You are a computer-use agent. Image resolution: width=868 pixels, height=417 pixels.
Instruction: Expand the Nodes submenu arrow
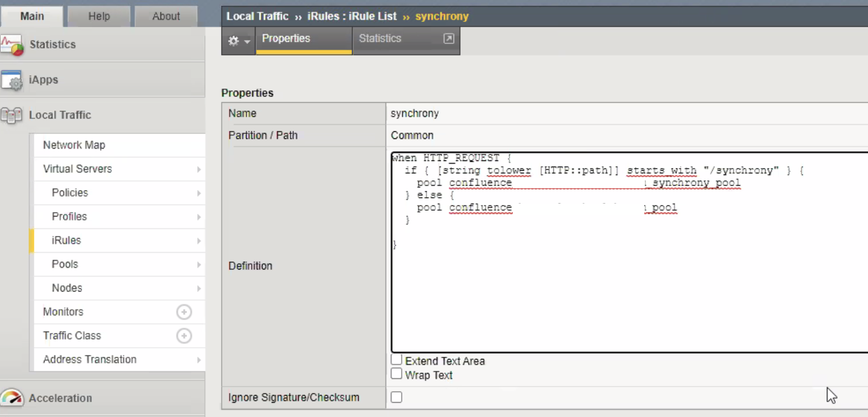point(199,289)
